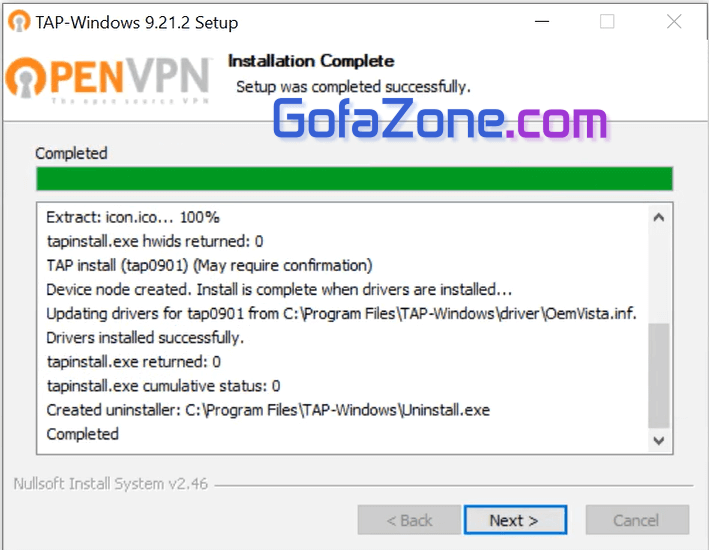Select the 'Created uninstaller' log line
The image size is (709, 550).
pos(268,410)
